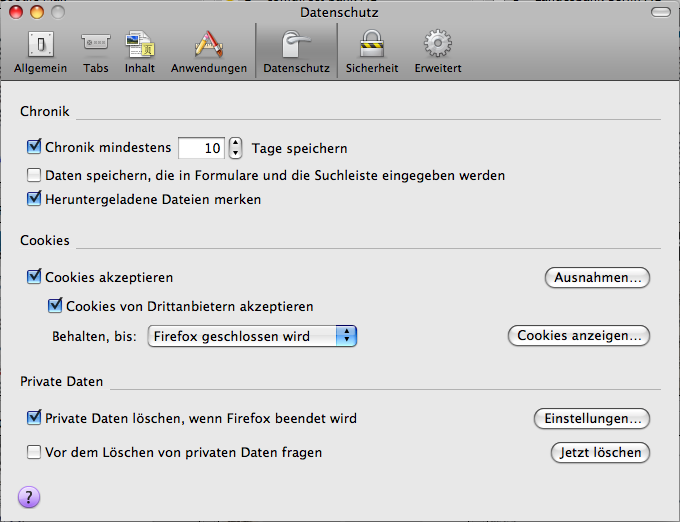Click the Chronik section heading
This screenshot has width=680, height=522.
tap(45, 111)
